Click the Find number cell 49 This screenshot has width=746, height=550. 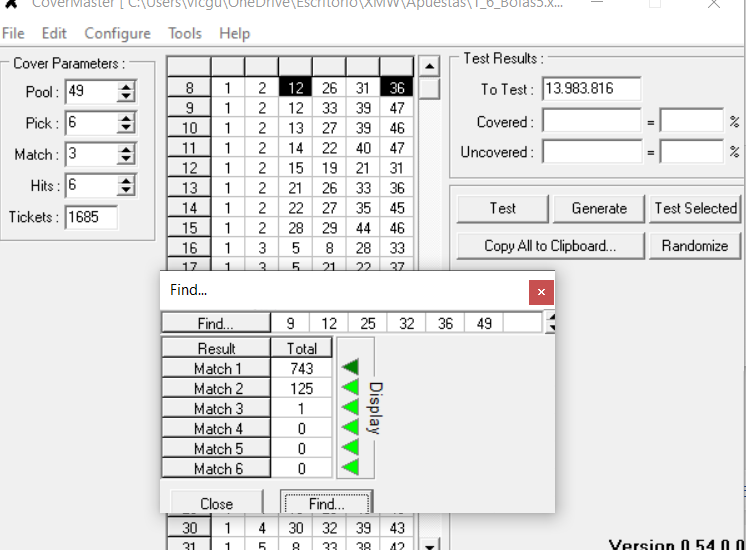(484, 324)
